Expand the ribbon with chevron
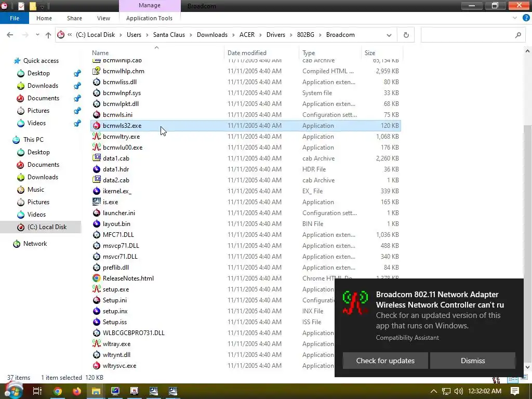This screenshot has width=532, height=399. (515, 18)
